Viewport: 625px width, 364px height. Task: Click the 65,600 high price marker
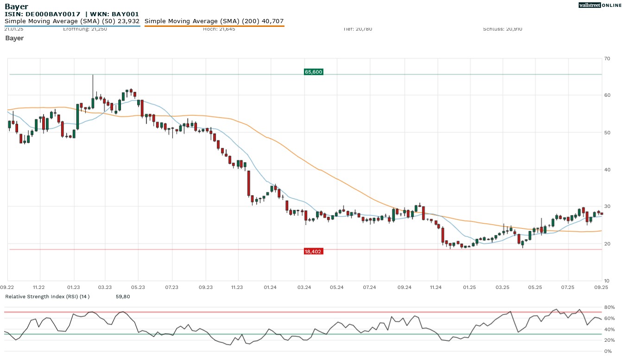click(313, 72)
